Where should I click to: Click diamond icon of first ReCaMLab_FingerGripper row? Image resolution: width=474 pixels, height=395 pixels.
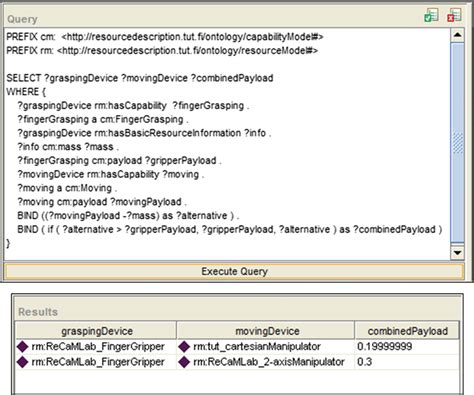(x=23, y=347)
